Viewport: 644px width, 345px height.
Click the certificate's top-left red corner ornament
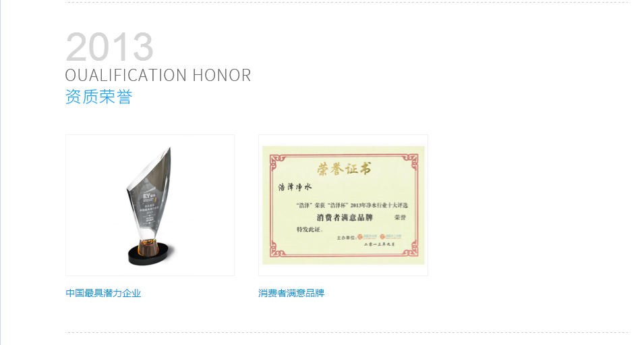point(277,161)
